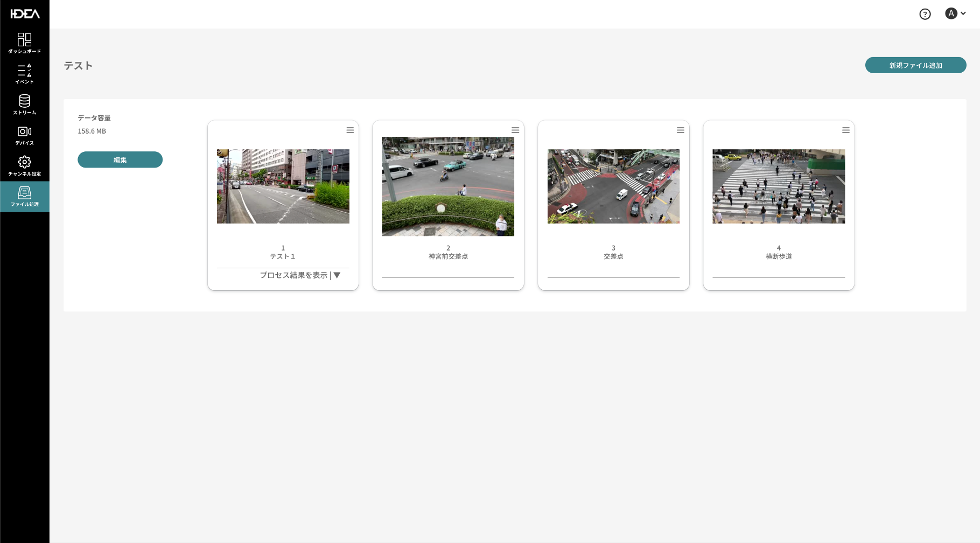Click the account avatar labeled A
980x543 pixels.
click(x=951, y=13)
